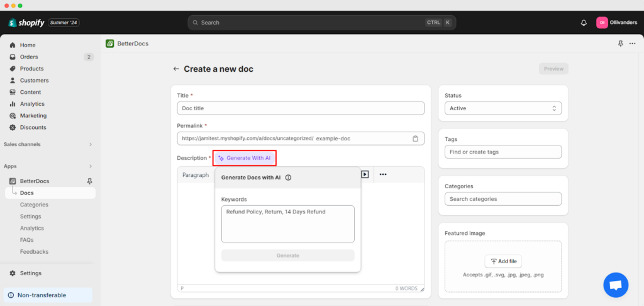Open Feedbacks in the BetterDocs submenu

point(34,251)
